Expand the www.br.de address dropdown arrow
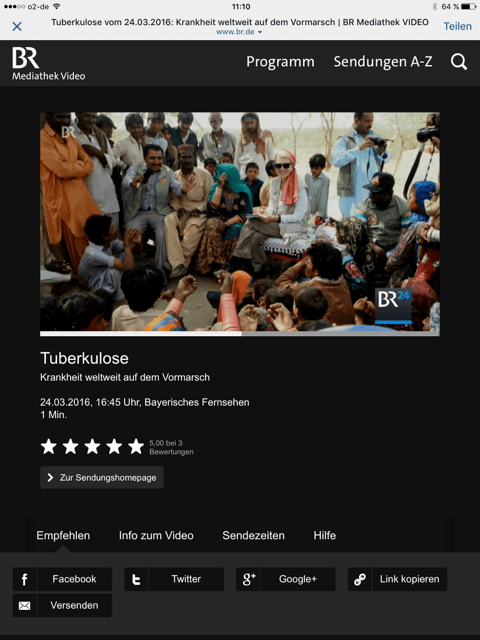The image size is (480, 640). [x=260, y=32]
